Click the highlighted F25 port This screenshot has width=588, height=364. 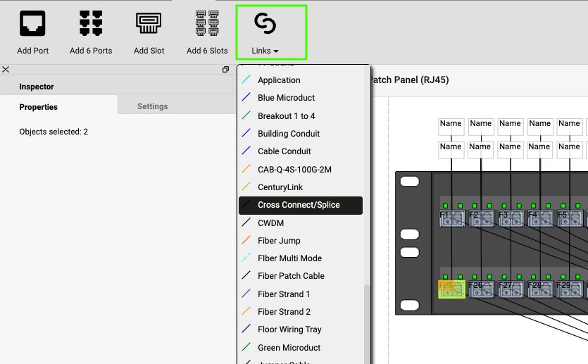(451, 289)
